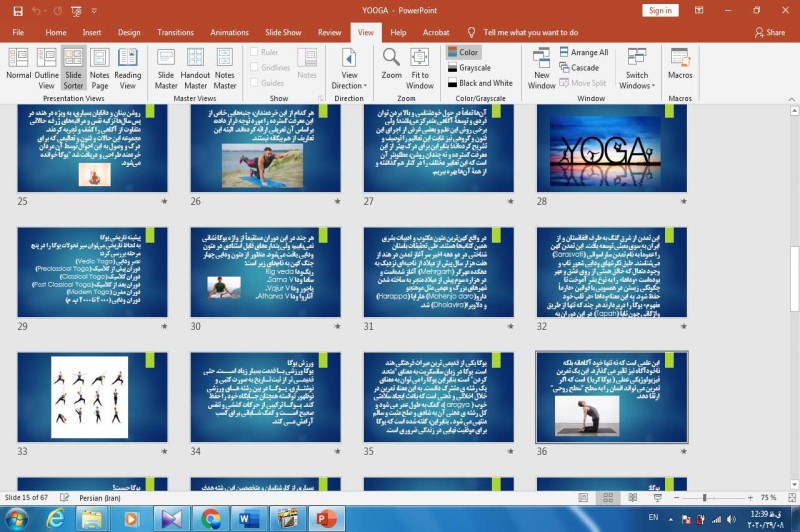Expand View Direction dropdown

click(349, 67)
